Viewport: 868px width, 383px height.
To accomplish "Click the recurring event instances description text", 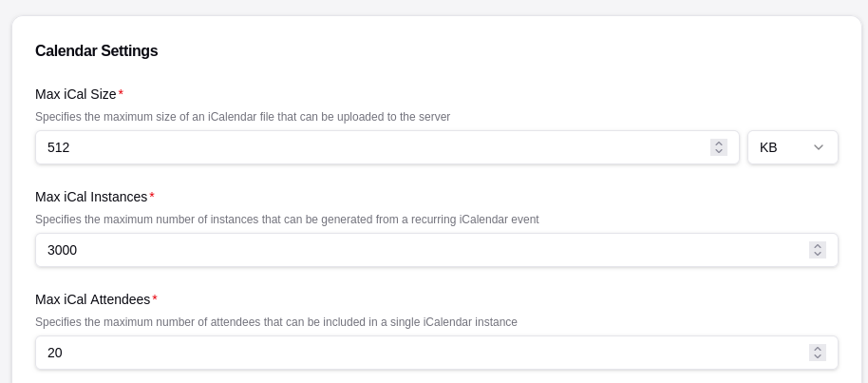I will 287,220.
